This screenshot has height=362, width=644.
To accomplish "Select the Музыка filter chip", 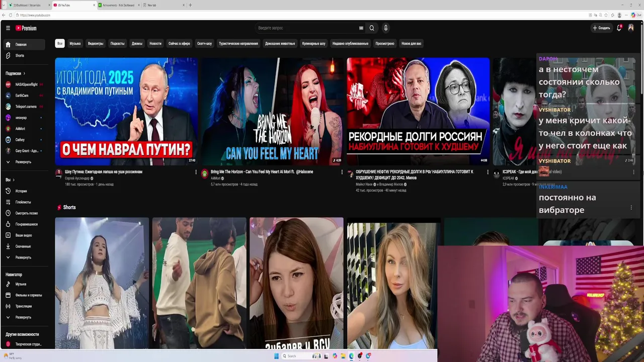I will click(x=75, y=44).
